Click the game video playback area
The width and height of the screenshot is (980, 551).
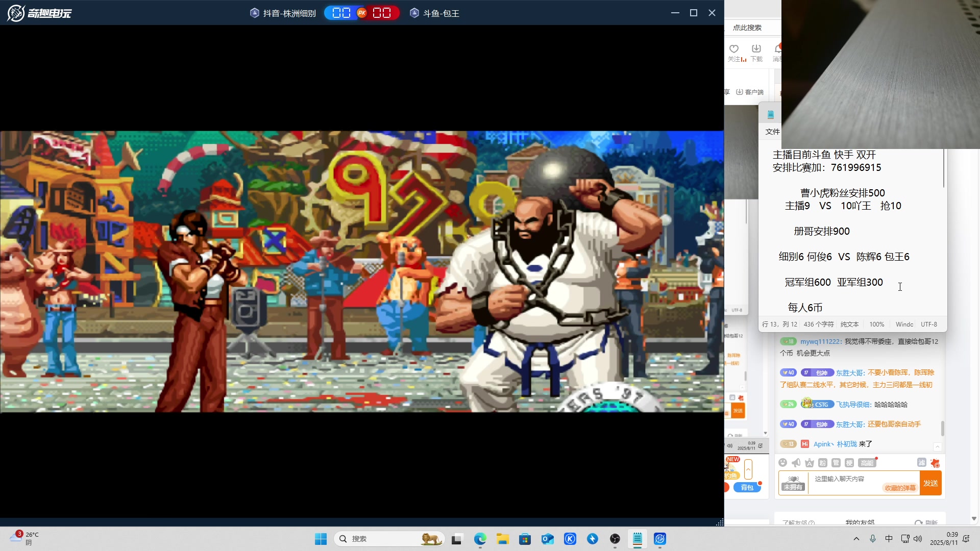coord(362,271)
